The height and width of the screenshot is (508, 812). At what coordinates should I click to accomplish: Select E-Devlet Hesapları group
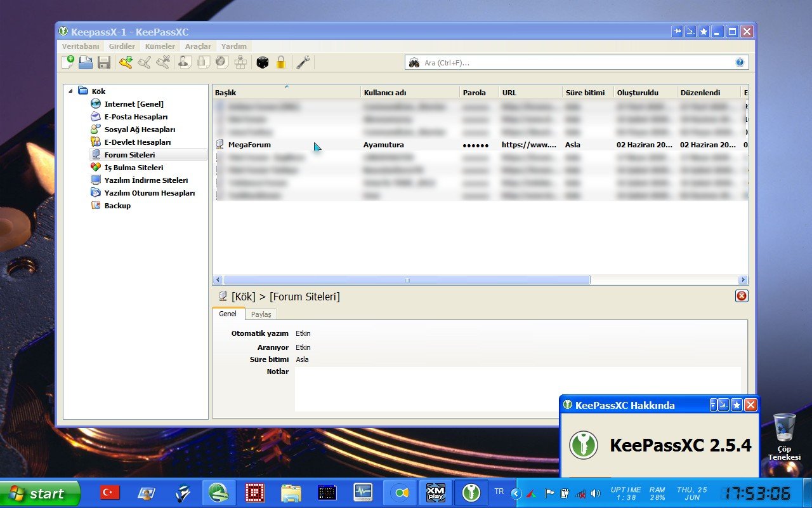click(x=138, y=142)
